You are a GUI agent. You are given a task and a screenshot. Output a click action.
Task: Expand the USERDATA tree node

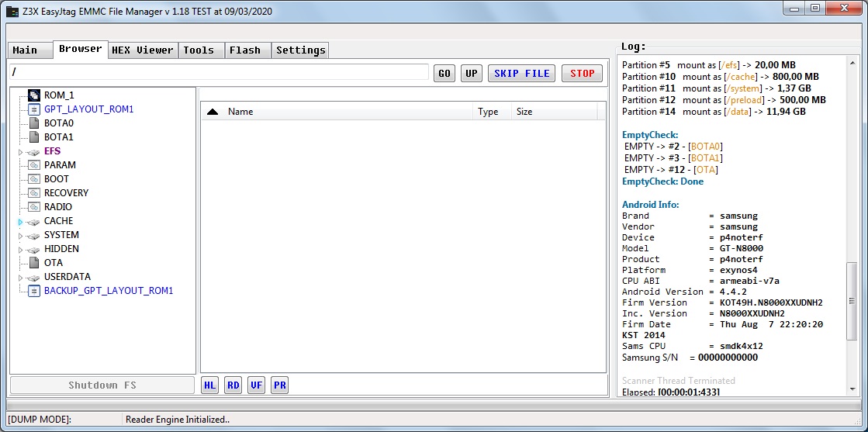tap(21, 278)
